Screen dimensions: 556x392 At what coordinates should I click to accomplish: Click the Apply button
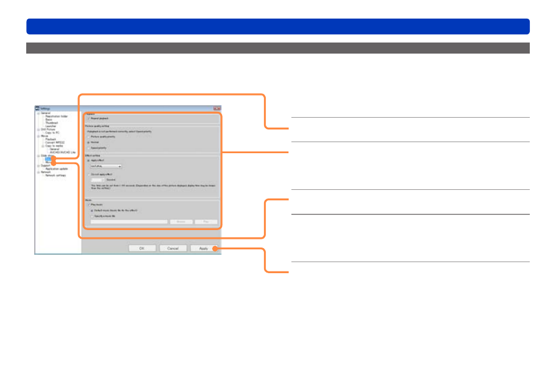pyautogui.click(x=203, y=249)
